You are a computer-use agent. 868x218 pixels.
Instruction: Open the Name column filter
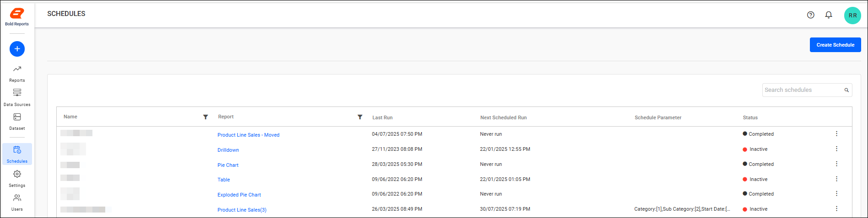click(x=205, y=117)
